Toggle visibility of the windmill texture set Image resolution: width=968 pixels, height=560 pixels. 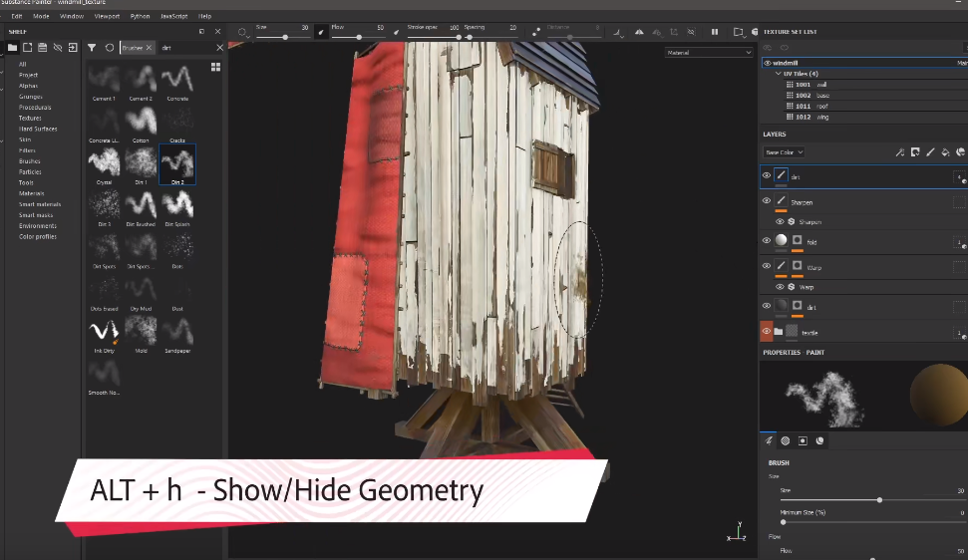(768, 63)
